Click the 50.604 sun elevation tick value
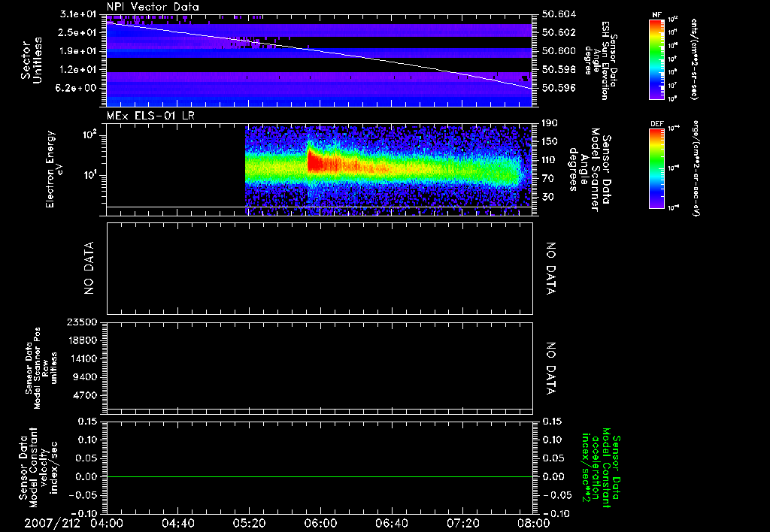The height and width of the screenshot is (532, 770). [559, 14]
